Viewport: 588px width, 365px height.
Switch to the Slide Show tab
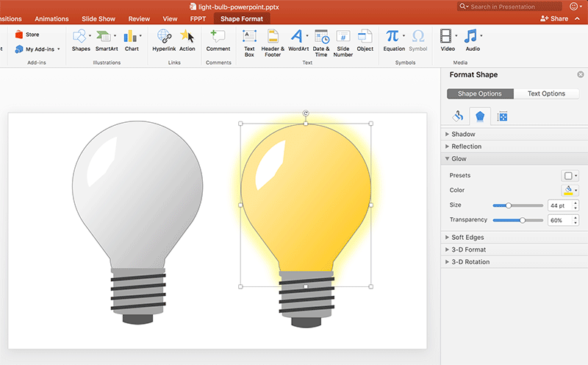tap(98, 18)
